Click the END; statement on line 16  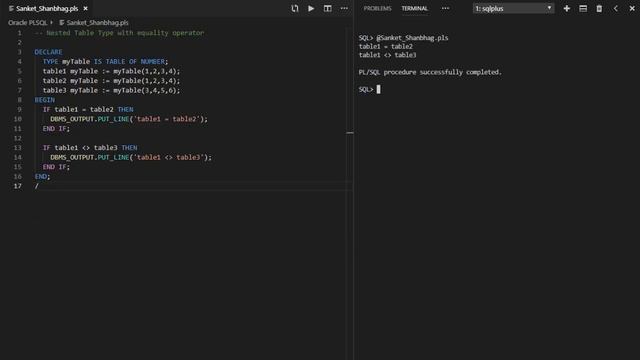coord(42,176)
